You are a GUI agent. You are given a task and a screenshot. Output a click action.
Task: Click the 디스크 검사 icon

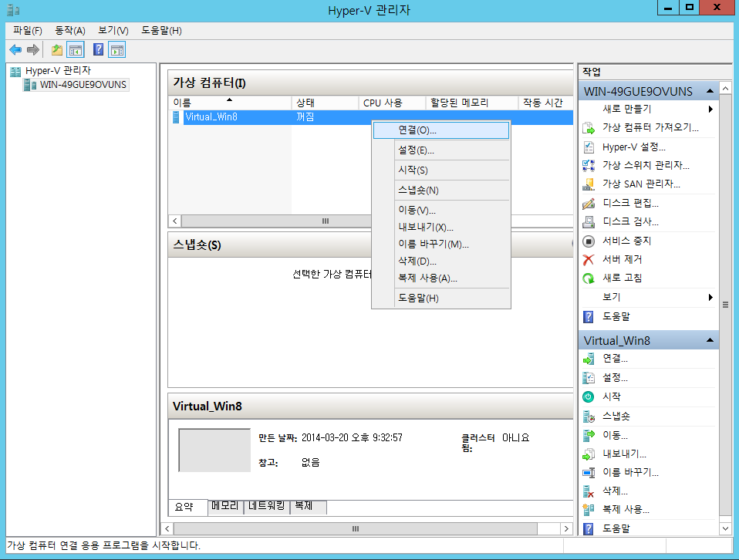[589, 222]
